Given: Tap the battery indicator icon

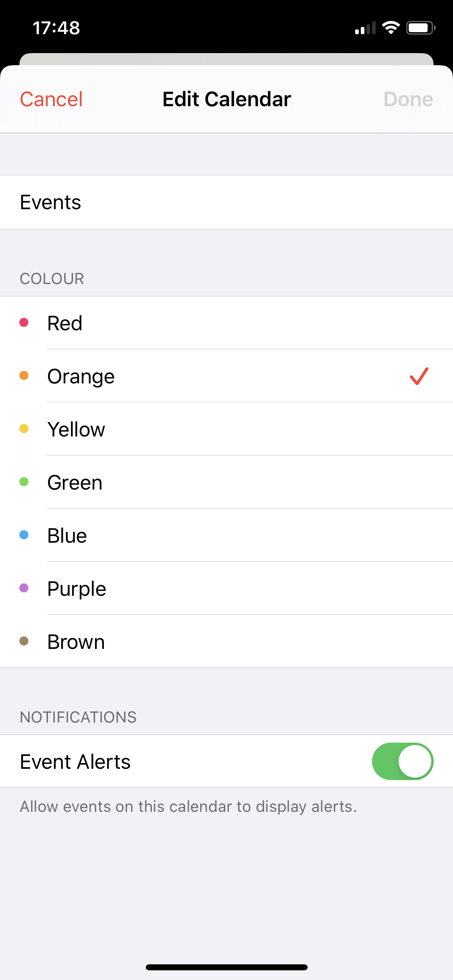Looking at the screenshot, I should 420,28.
